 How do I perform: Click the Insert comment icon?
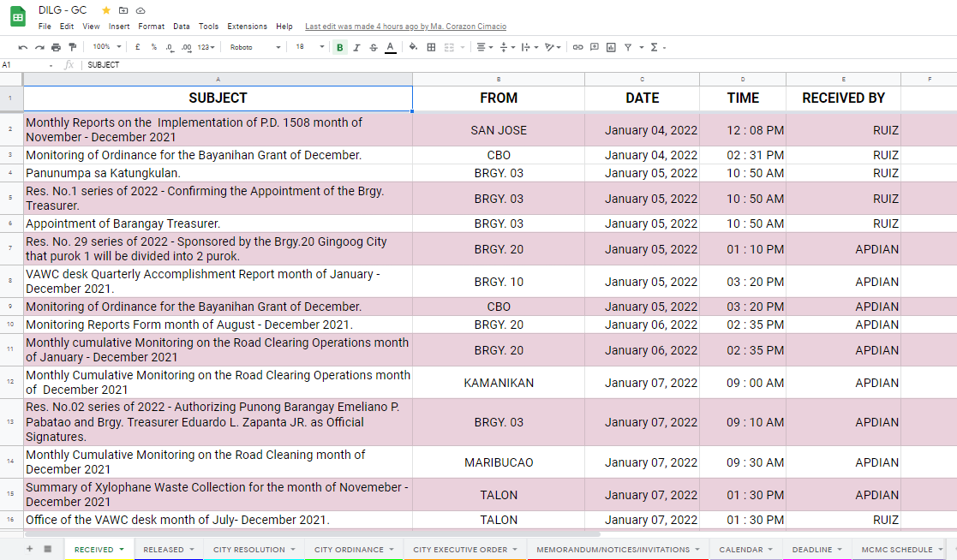click(x=594, y=47)
